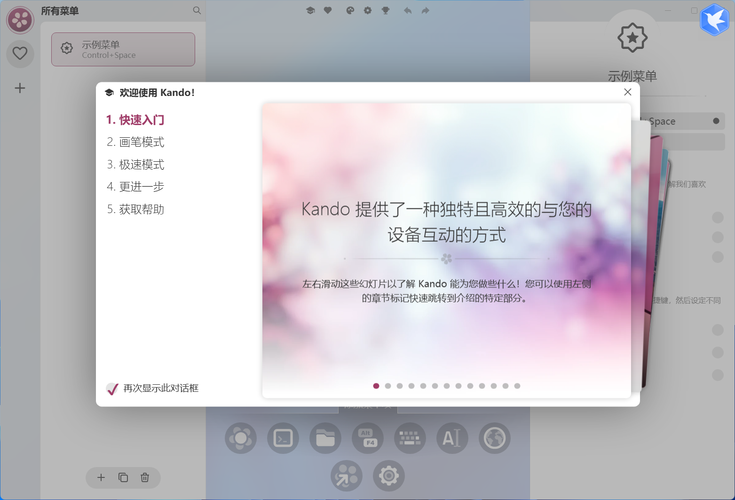
Task: Select the Alt F4 hotkey icon
Action: tap(368, 437)
